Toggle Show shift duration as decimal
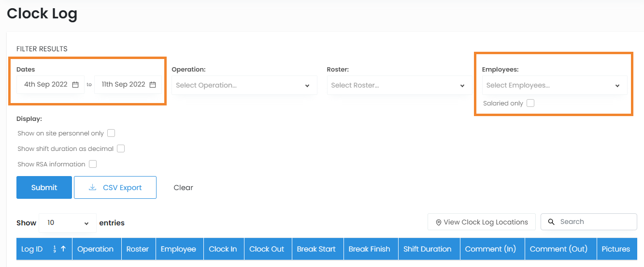Screen dimensions: 644x267 (121, 148)
